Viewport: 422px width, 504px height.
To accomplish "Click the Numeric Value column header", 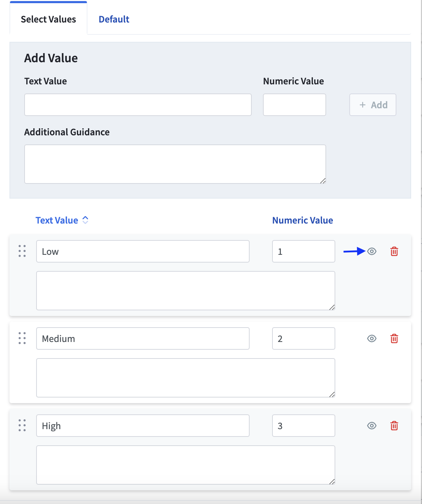I will 303,220.
